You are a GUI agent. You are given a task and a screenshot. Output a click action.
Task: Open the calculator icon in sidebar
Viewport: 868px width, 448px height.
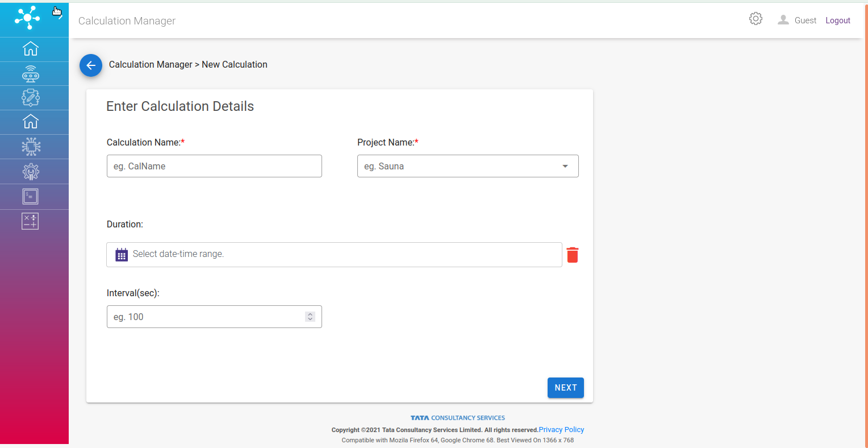(30, 221)
